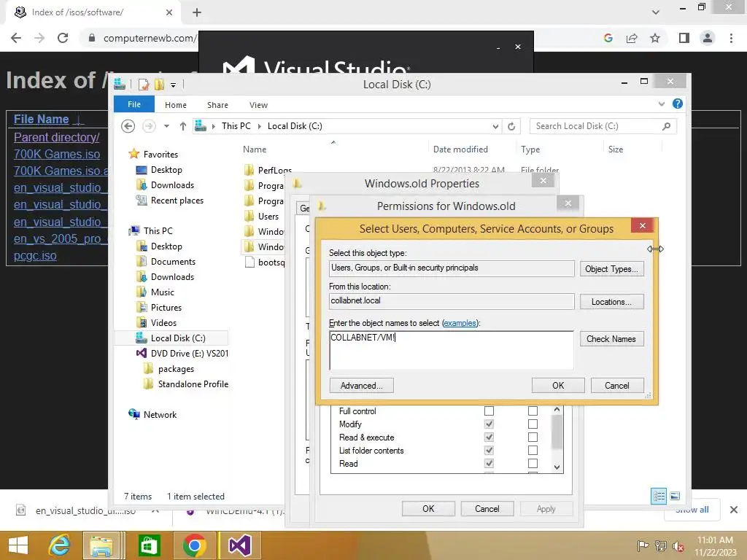Click Object Types button
This screenshot has width=747, height=560.
click(x=612, y=269)
